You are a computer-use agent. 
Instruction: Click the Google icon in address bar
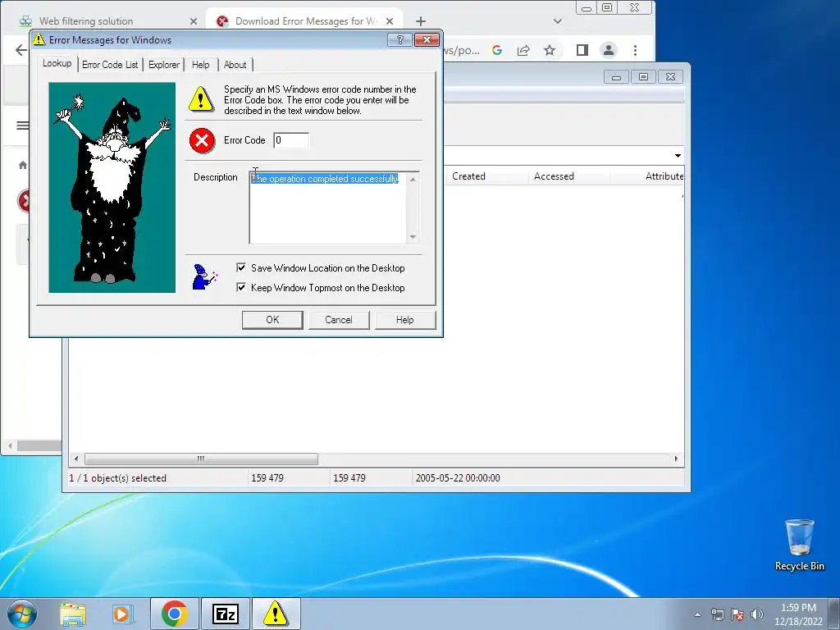(497, 50)
